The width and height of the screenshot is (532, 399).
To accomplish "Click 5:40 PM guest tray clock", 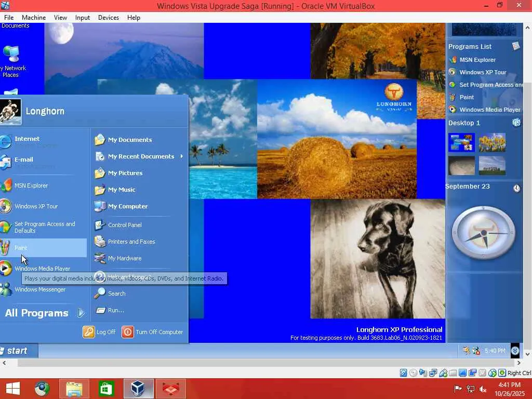I will tap(495, 351).
